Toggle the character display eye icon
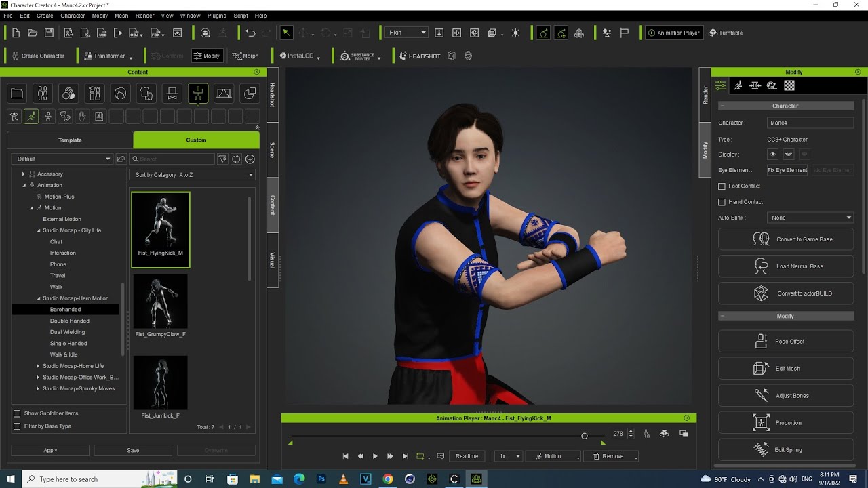The image size is (868, 488). 772,155
